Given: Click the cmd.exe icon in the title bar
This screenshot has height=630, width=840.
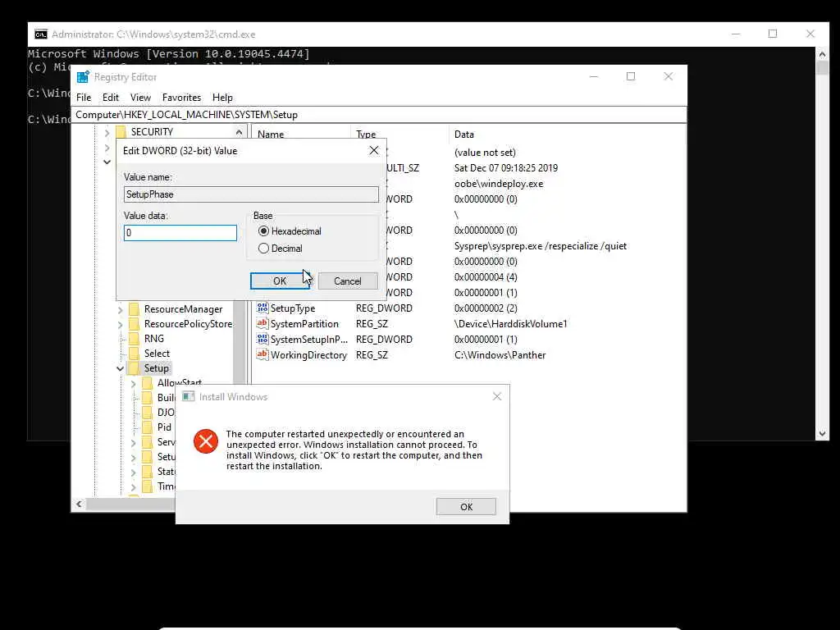Looking at the screenshot, I should tap(41, 34).
